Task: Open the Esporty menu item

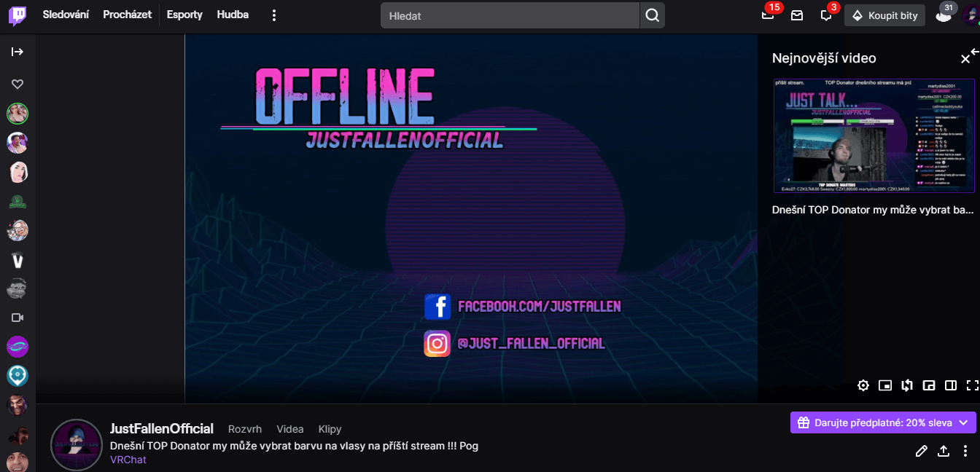Action: pyautogui.click(x=184, y=15)
